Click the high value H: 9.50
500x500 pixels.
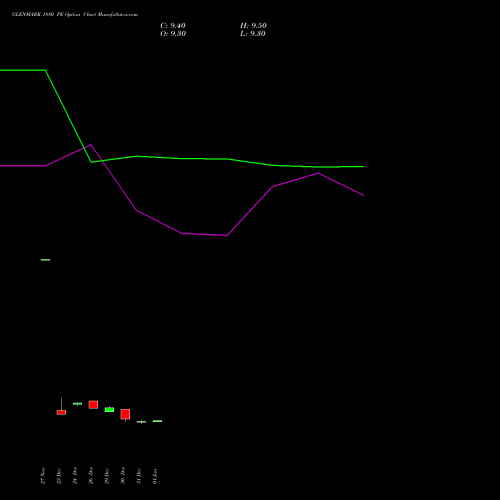pyautogui.click(x=253, y=25)
